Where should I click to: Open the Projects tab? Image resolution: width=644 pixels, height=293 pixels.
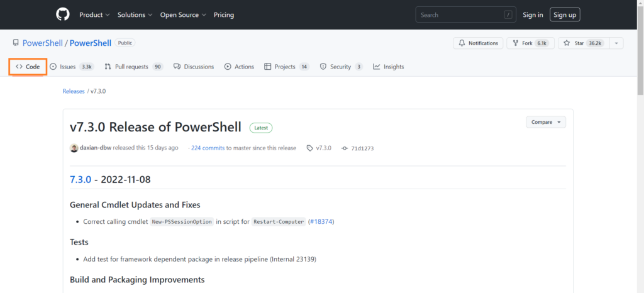287,67
